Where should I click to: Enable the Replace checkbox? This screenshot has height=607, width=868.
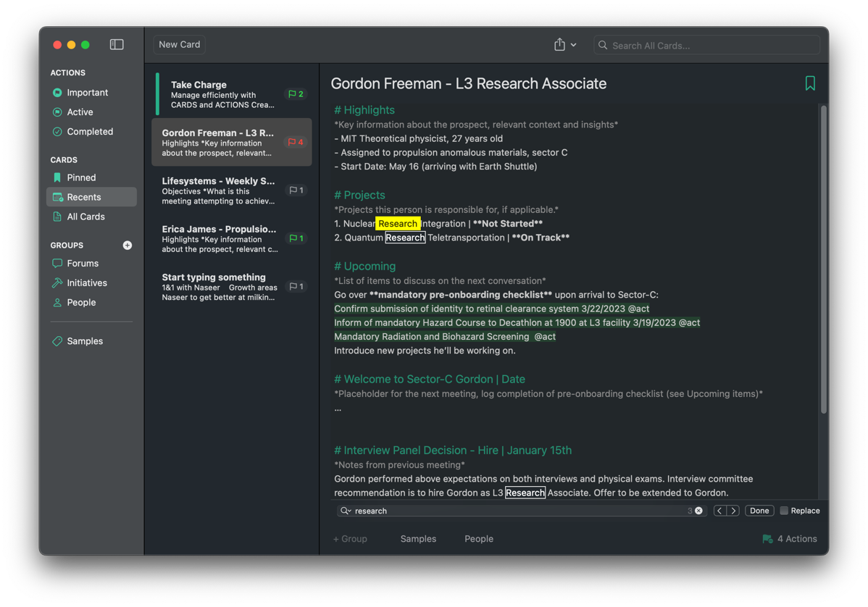click(x=784, y=511)
